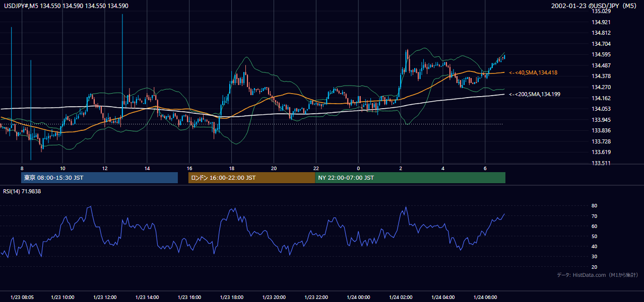Click the RSI scale value 60

click(x=594, y=226)
